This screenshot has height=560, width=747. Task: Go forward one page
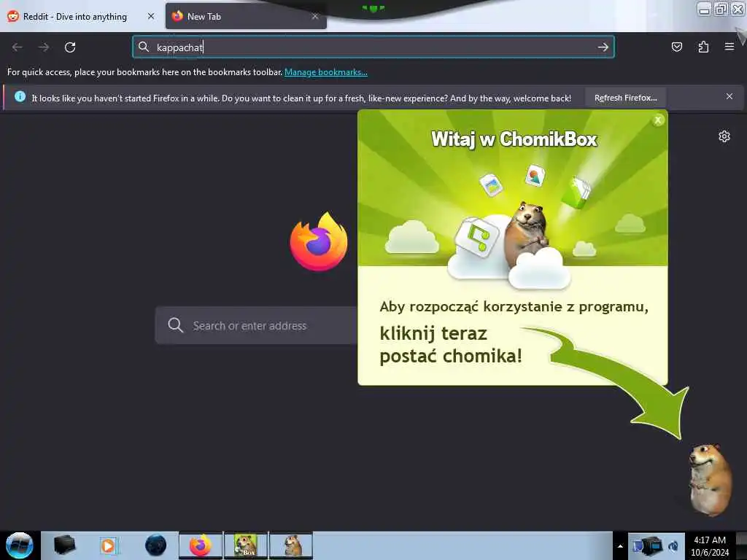click(44, 47)
